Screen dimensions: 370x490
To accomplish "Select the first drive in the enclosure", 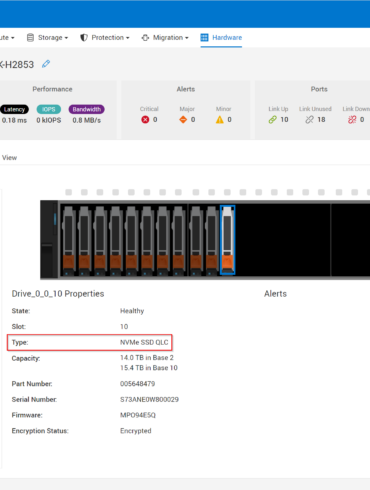I will coord(68,241).
